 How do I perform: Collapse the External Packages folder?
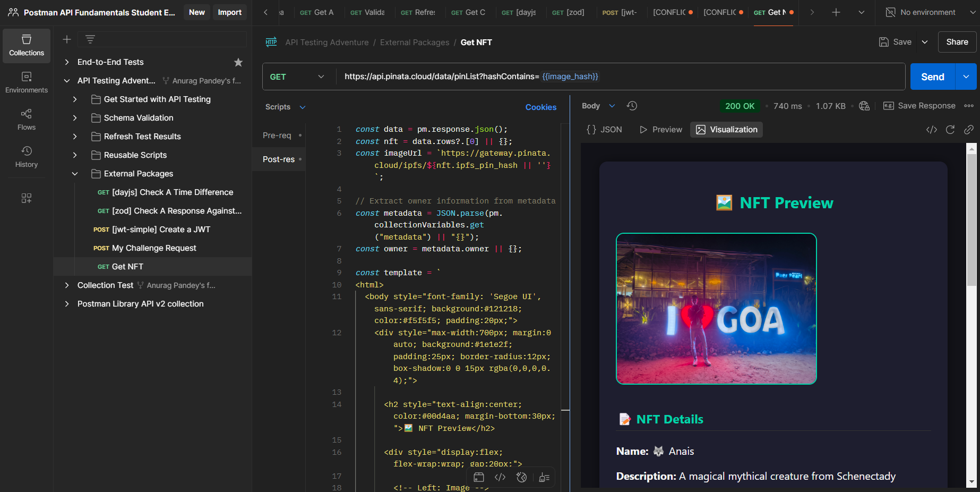(75, 174)
